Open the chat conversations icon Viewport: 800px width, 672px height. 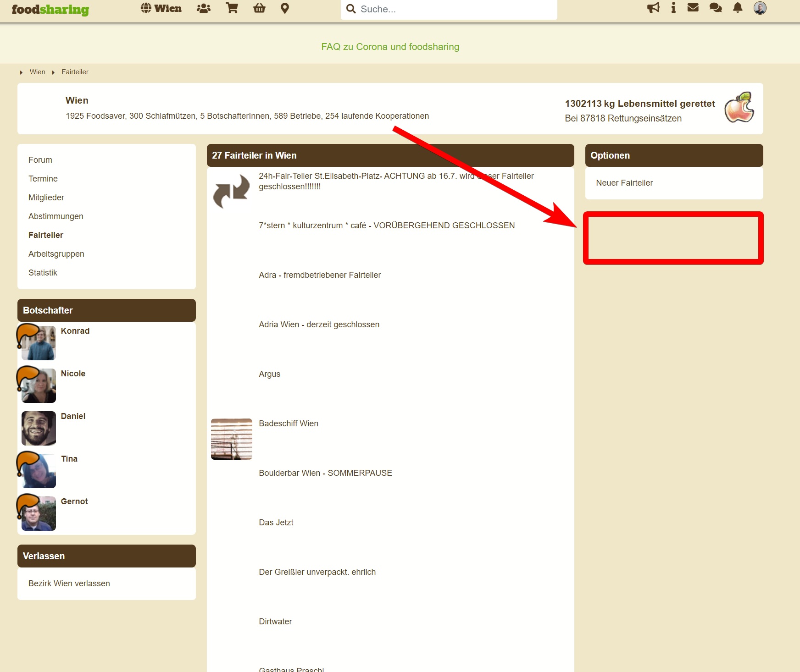click(716, 8)
